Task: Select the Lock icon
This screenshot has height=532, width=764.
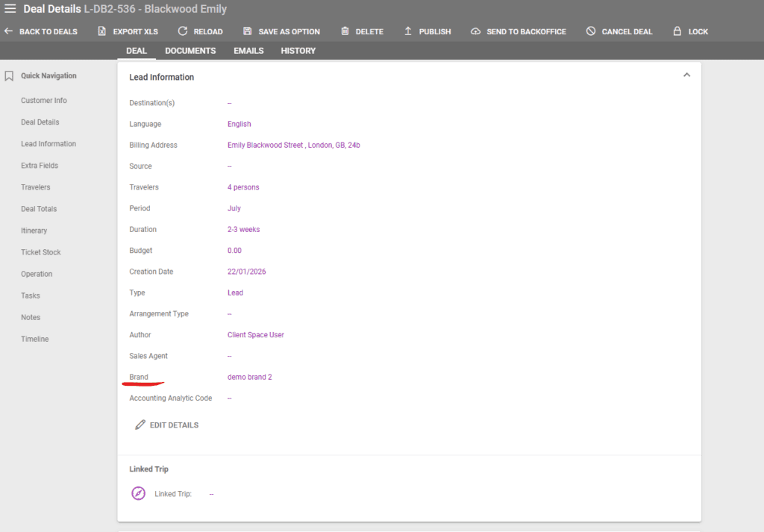Action: coord(677,31)
